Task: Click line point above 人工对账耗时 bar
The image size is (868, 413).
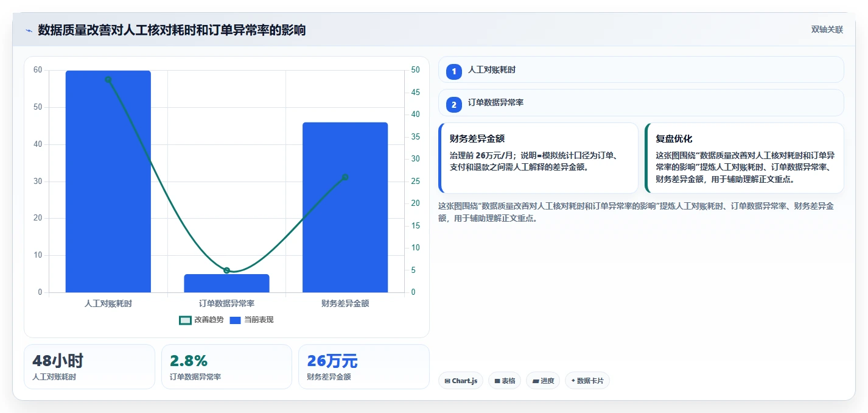Action: [108, 79]
